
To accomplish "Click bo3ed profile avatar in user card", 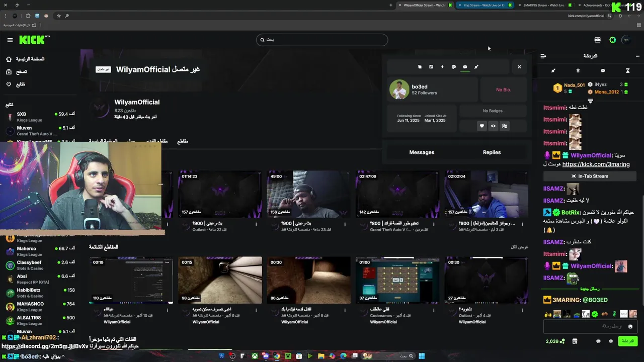I will pyautogui.click(x=399, y=89).
